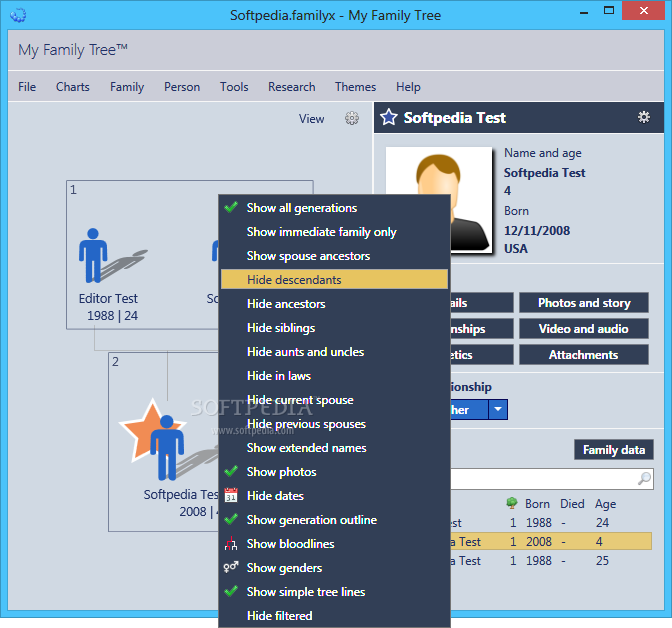Select the starred Softpedia Test figure
672x628 pixels.
click(x=166, y=446)
